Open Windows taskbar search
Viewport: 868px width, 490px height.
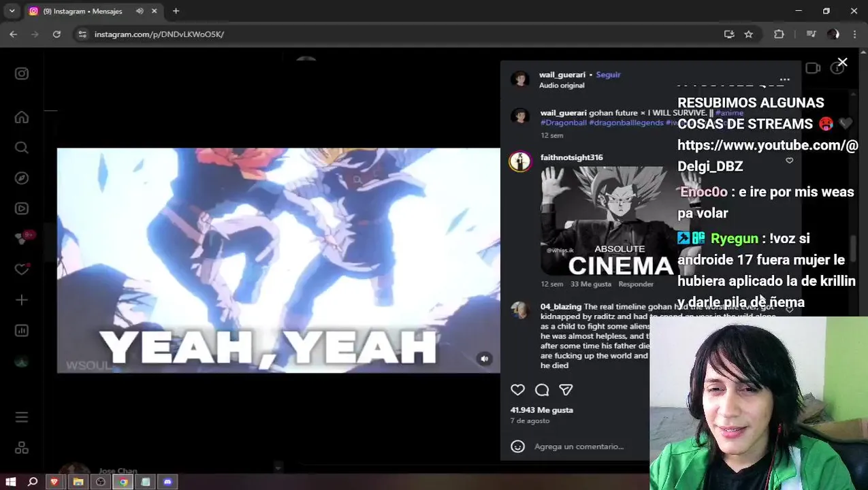point(33,482)
